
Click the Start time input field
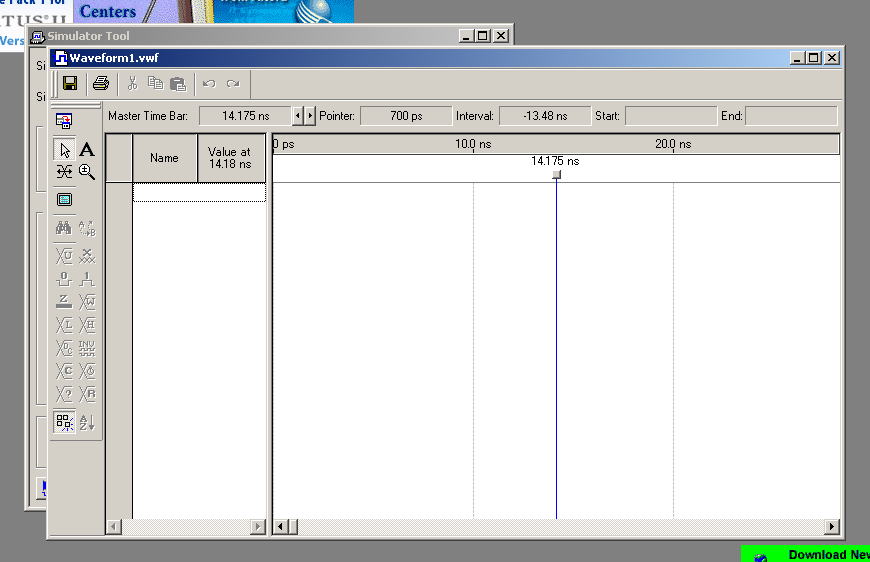pyautogui.click(x=671, y=116)
